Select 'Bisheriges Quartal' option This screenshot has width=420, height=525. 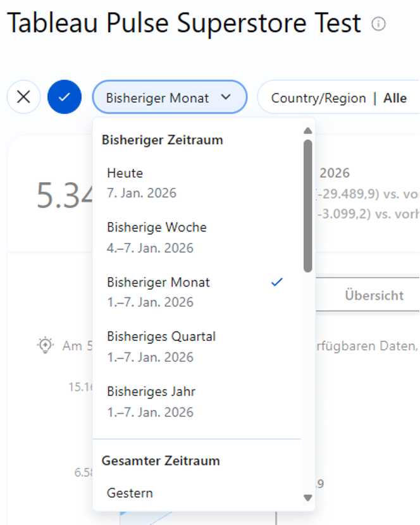point(161,337)
